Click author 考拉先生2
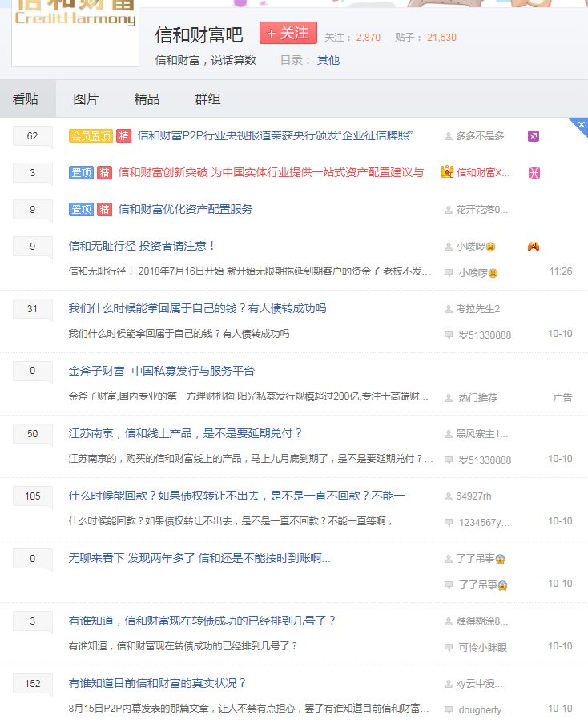 tap(477, 309)
